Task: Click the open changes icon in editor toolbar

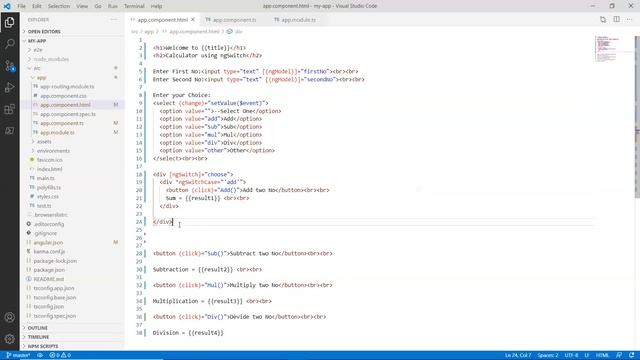Action: click(603, 20)
